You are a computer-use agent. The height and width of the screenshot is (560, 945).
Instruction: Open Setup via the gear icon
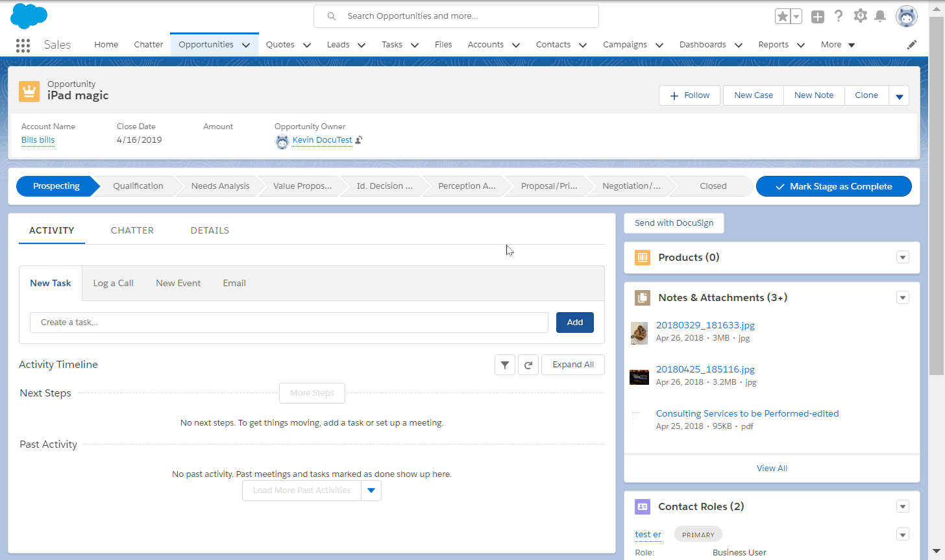click(860, 16)
